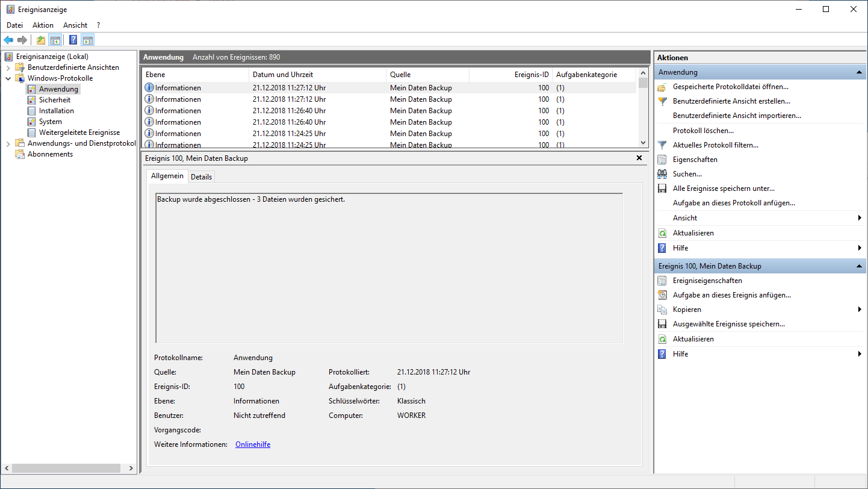Click Aufgabe an dieses Protokoll anfügen...
The width and height of the screenshot is (868, 489).
[x=734, y=203]
